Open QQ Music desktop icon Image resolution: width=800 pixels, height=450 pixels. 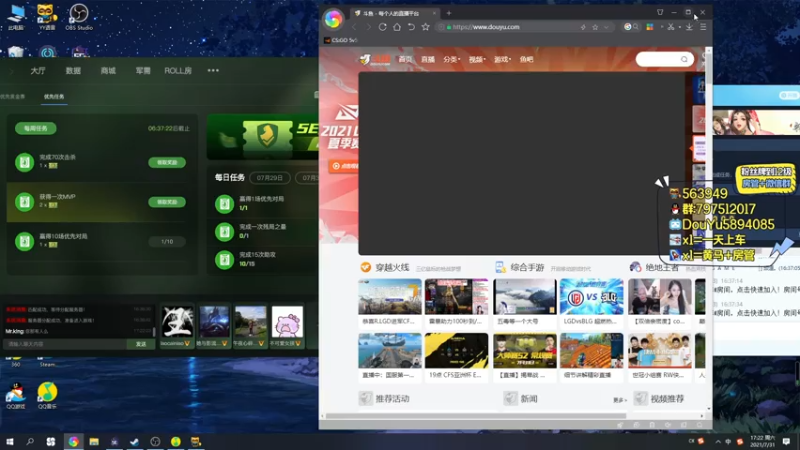[x=47, y=395]
